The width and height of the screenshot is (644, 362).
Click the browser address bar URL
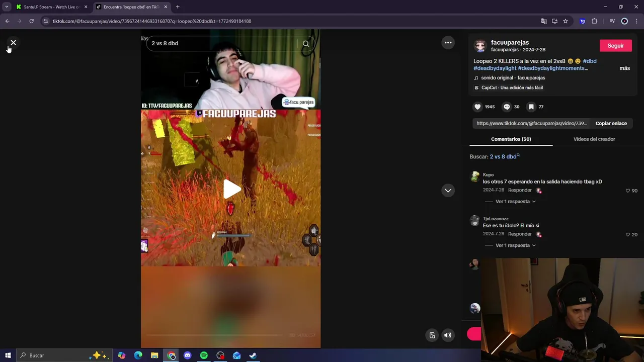(x=152, y=21)
